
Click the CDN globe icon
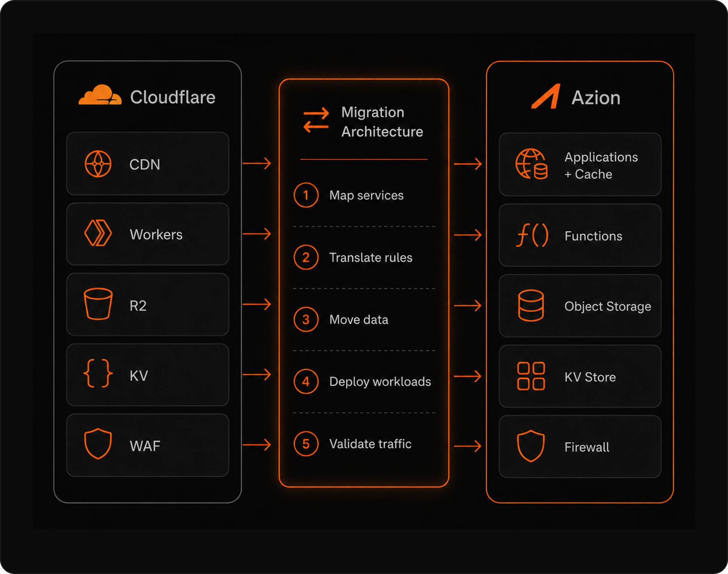tap(98, 164)
